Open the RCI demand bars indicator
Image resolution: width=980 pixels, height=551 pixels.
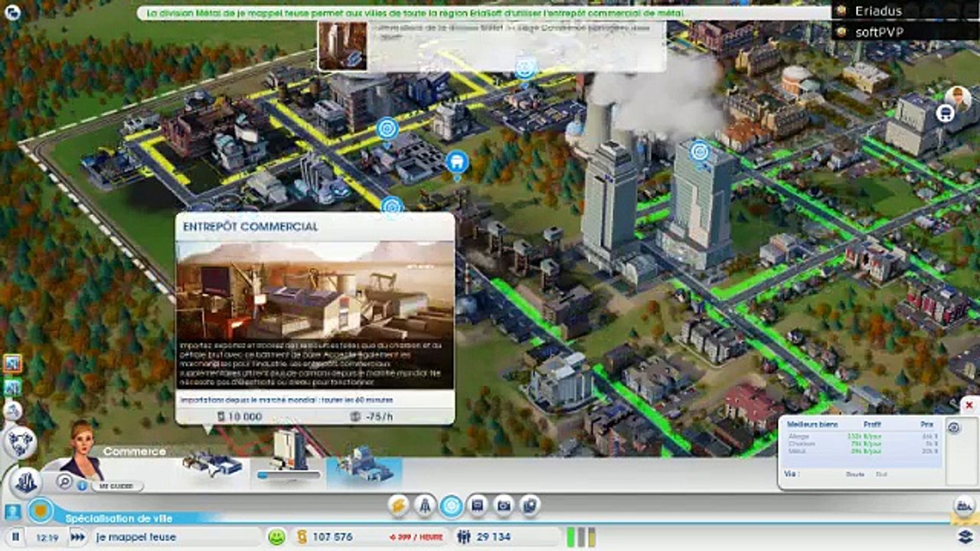pos(581,537)
